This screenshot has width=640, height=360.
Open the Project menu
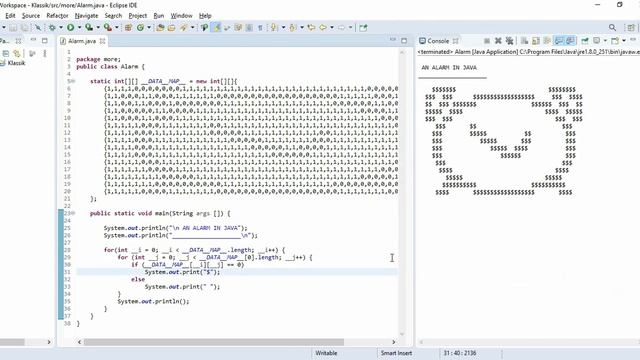138,16
